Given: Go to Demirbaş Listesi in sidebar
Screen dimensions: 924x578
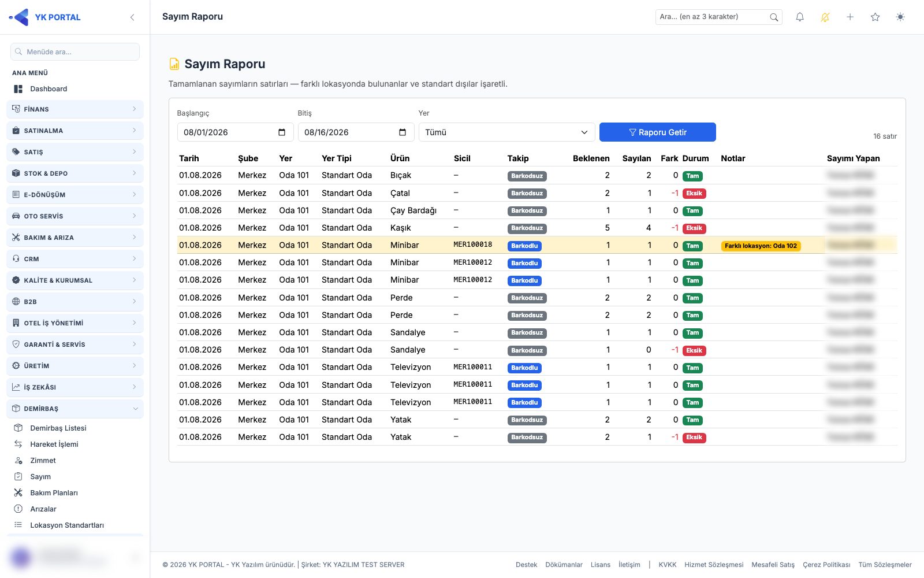Looking at the screenshot, I should (58, 428).
